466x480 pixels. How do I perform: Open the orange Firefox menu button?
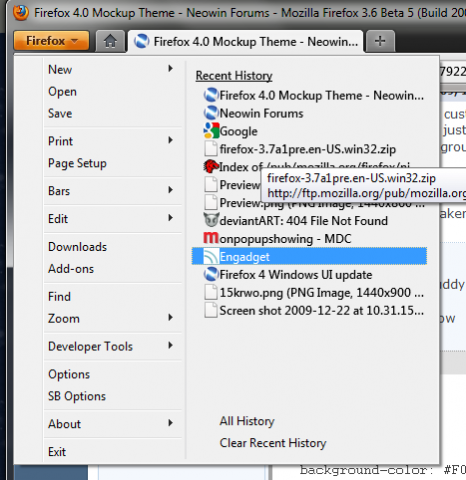52,41
